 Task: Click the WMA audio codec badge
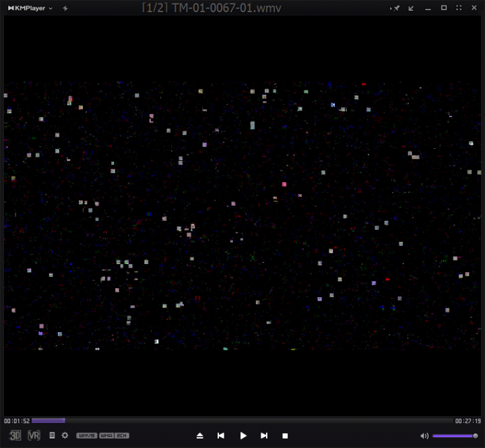(x=106, y=436)
